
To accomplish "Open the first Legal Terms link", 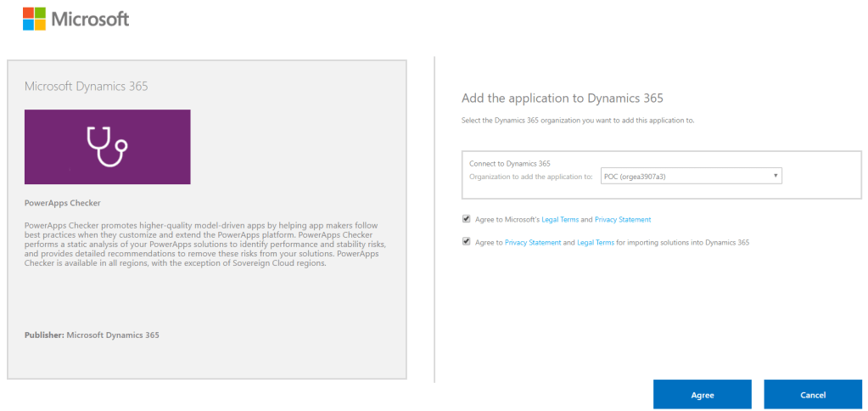I will 560,220.
